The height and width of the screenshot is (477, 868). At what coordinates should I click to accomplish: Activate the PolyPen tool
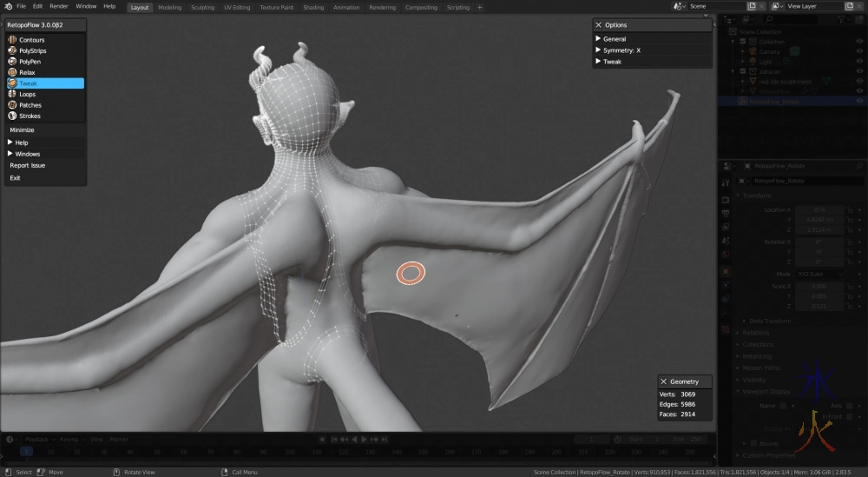click(30, 62)
